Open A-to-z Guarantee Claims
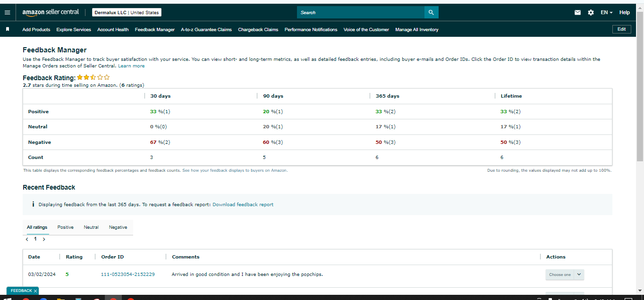This screenshot has height=300, width=644. pyautogui.click(x=206, y=29)
